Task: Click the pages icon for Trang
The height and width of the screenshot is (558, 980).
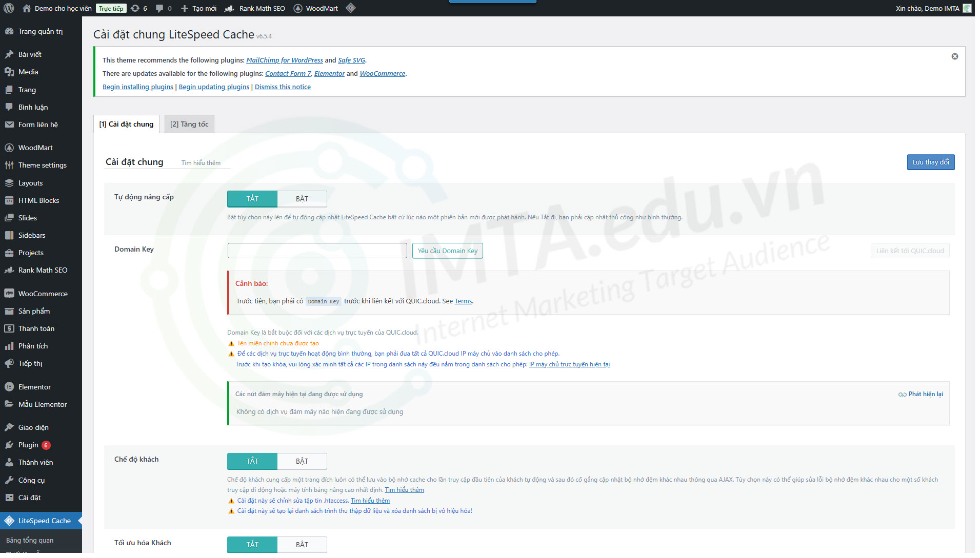Action: (9, 90)
